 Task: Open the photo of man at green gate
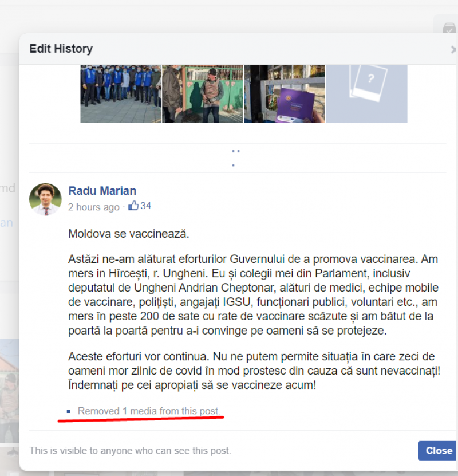click(203, 93)
